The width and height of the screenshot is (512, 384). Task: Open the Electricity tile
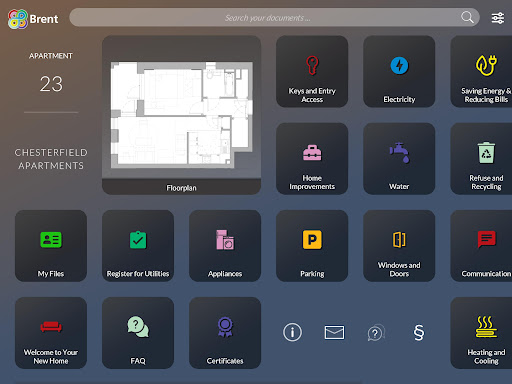399,72
